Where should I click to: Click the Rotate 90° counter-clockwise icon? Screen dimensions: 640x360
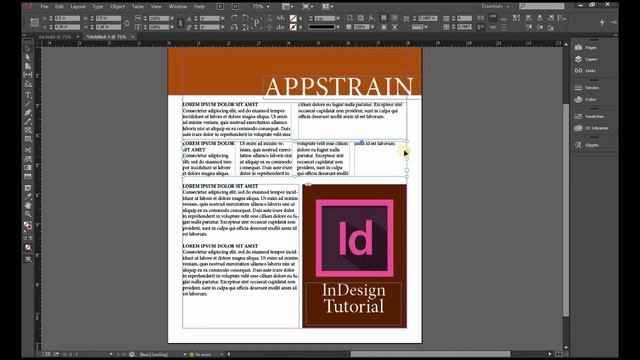pyautogui.click(x=245, y=18)
